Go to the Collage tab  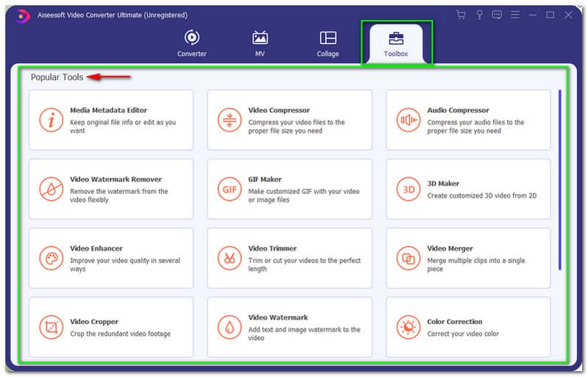(328, 43)
